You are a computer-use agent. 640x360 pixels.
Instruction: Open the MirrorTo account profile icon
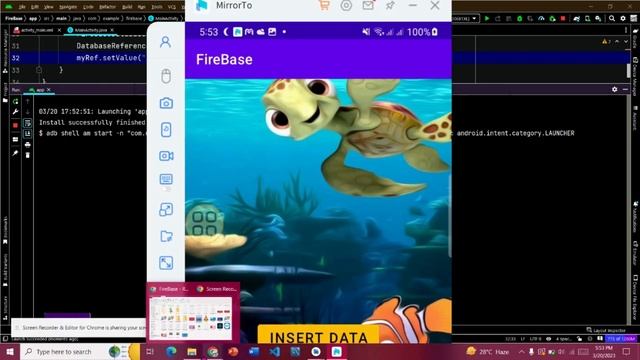click(x=165, y=42)
